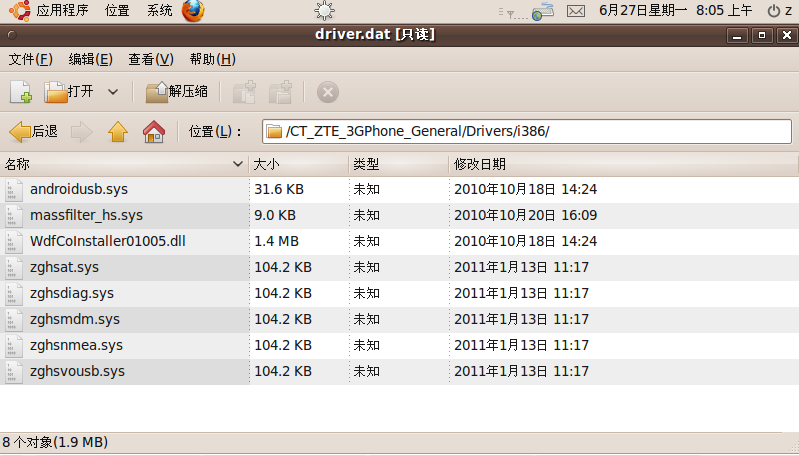The height and width of the screenshot is (456, 799).
Task: Click the 31.6 KB size cell
Action: click(279, 190)
